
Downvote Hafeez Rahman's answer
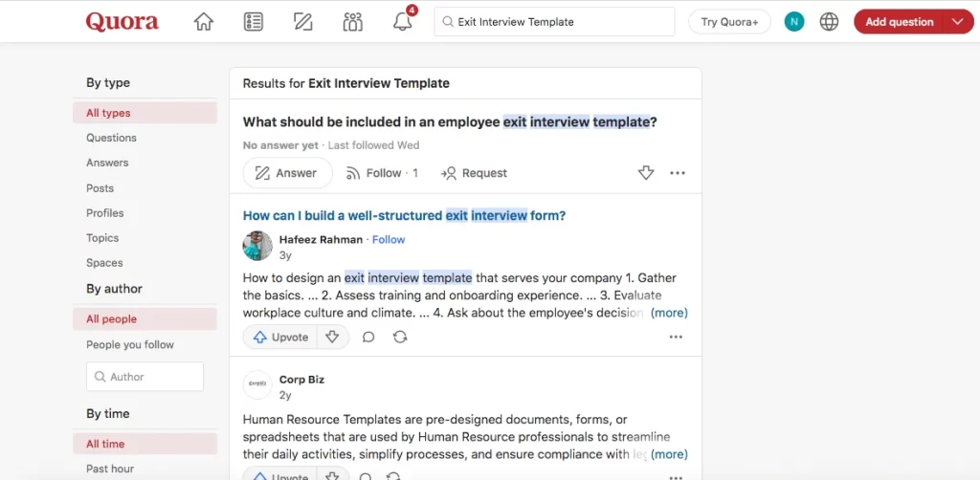(332, 338)
